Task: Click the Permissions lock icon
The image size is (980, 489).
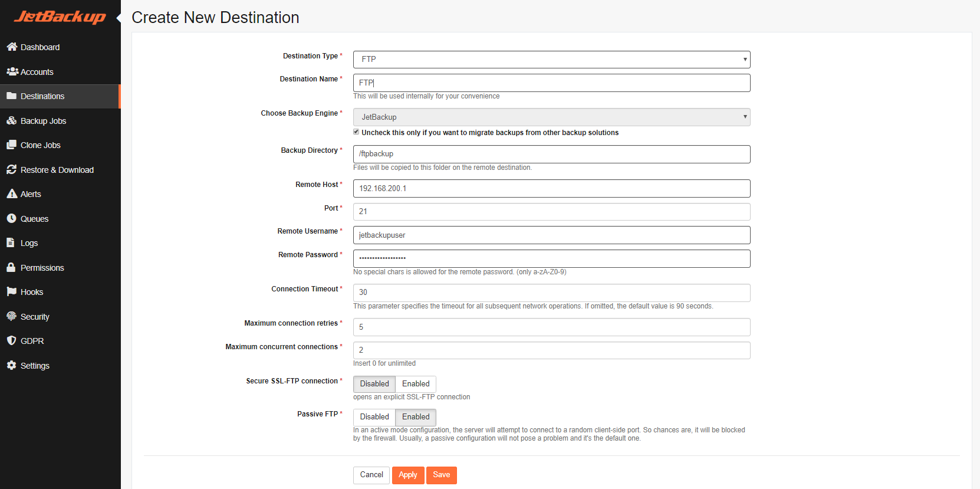Action: point(11,267)
